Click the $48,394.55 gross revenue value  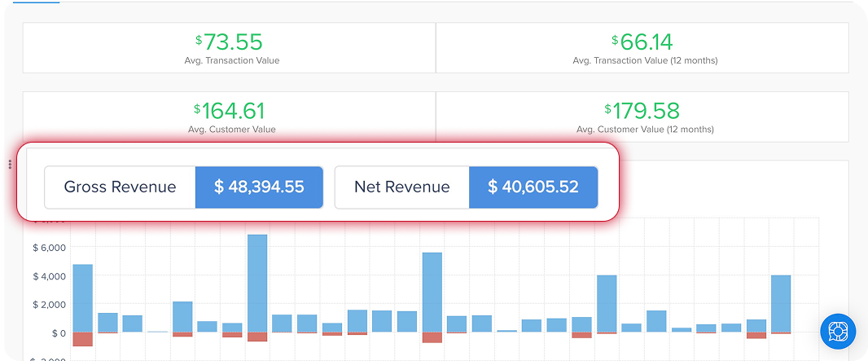259,187
